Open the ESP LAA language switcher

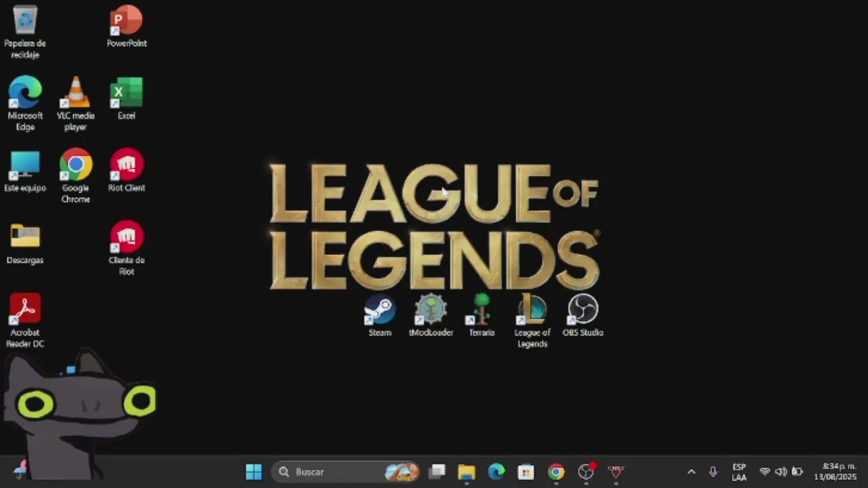(x=739, y=472)
